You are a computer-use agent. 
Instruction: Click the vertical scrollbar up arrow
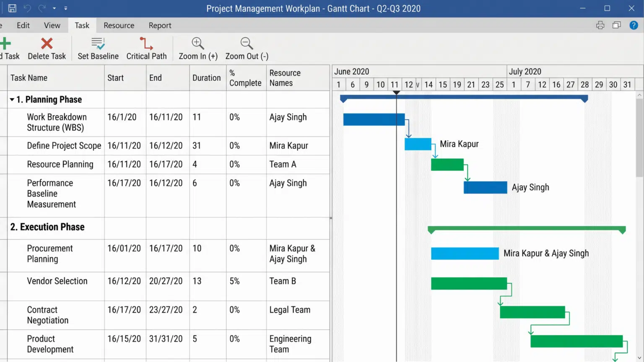[639, 95]
